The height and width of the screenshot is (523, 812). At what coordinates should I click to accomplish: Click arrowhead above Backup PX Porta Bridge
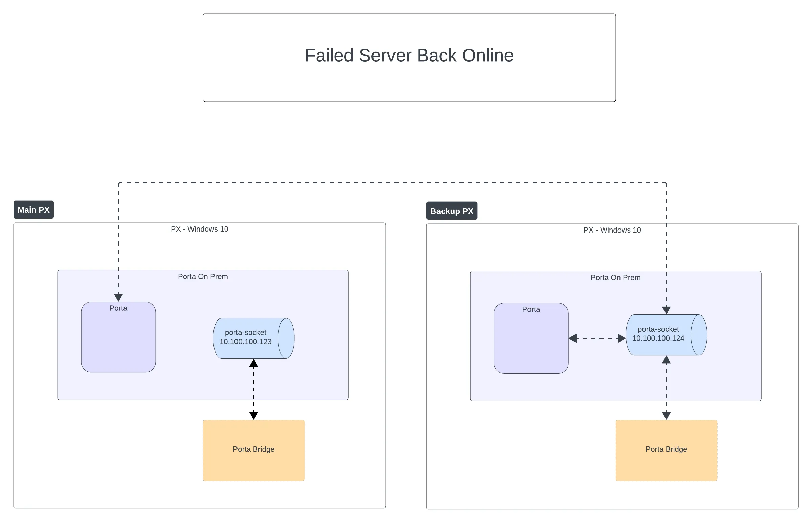(666, 415)
